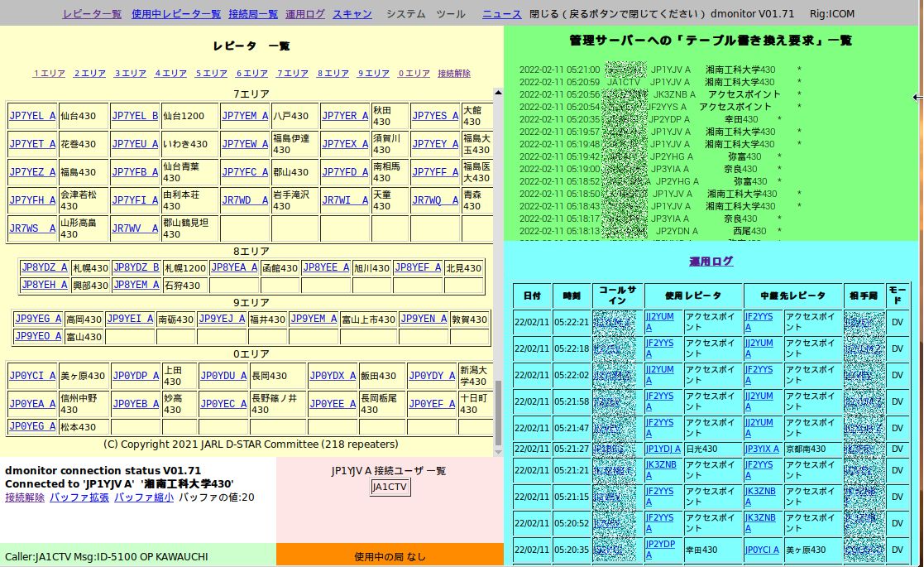Open the ニュース link
The height and width of the screenshot is (567, 924).
click(501, 13)
